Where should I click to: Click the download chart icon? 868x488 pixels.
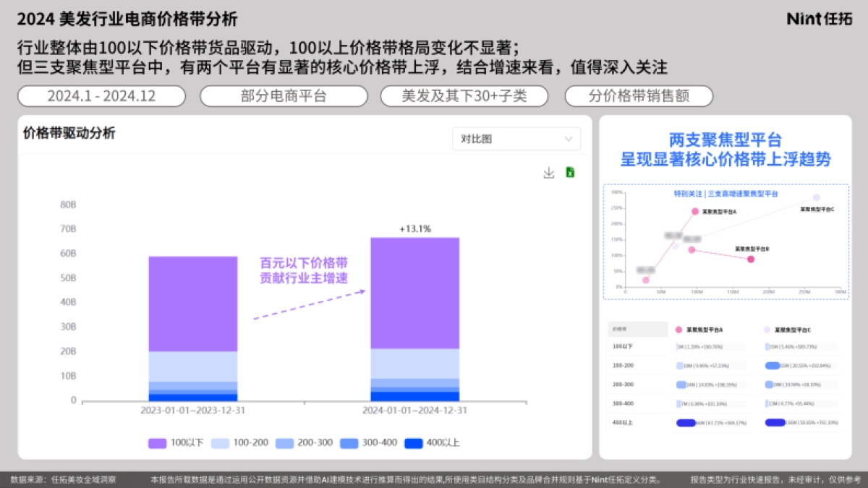[x=548, y=174]
